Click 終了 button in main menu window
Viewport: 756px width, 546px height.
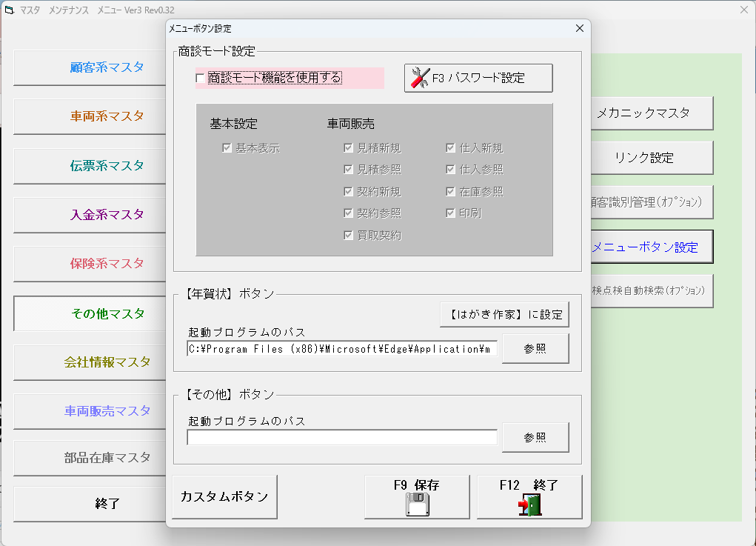pos(90,504)
